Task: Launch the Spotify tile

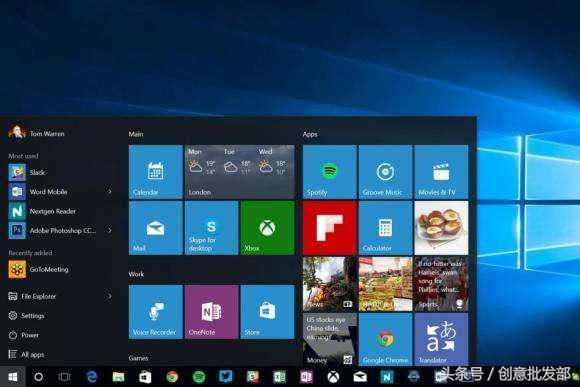Action: click(x=330, y=172)
